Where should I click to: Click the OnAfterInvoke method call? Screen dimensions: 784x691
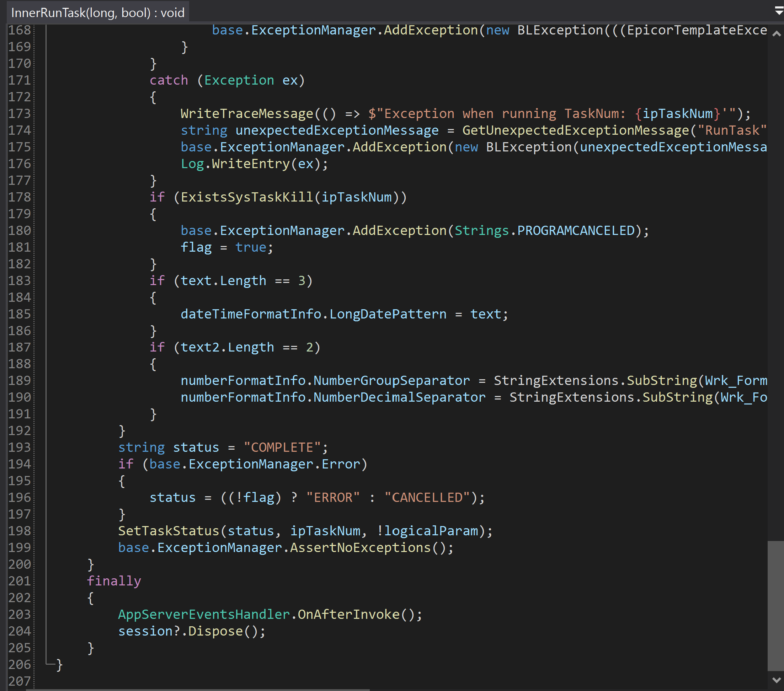[349, 614]
